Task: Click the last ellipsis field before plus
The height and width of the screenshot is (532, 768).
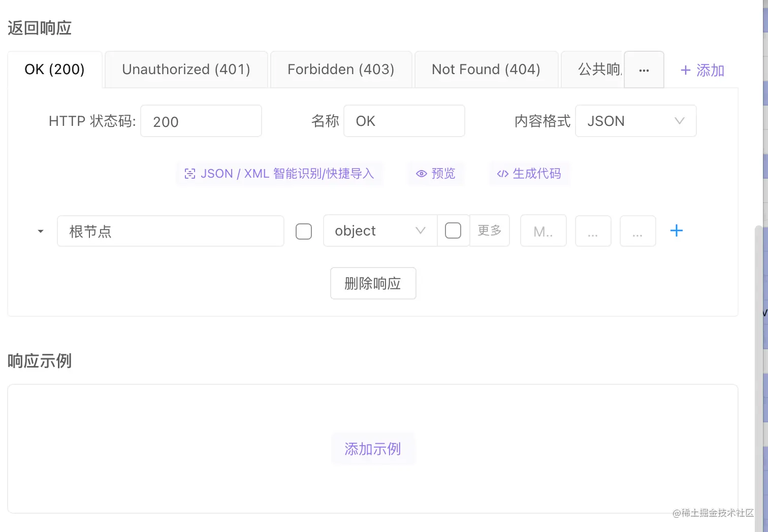Action: coord(638,231)
